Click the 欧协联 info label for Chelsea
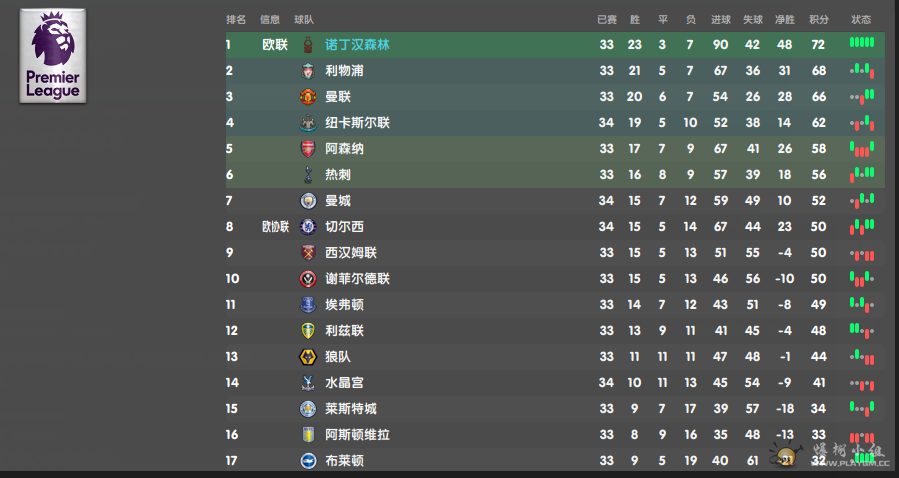The height and width of the screenshot is (478, 899). 275,227
